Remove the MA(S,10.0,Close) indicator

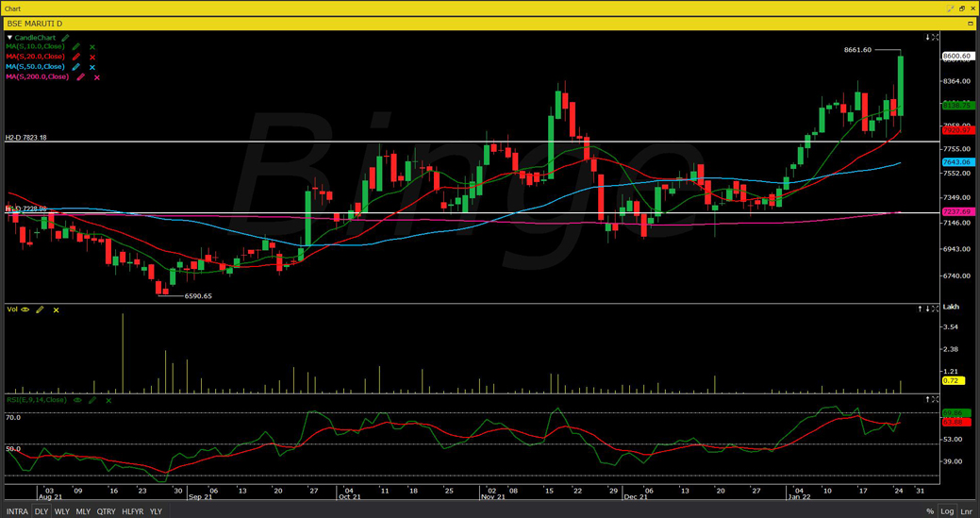coord(91,47)
